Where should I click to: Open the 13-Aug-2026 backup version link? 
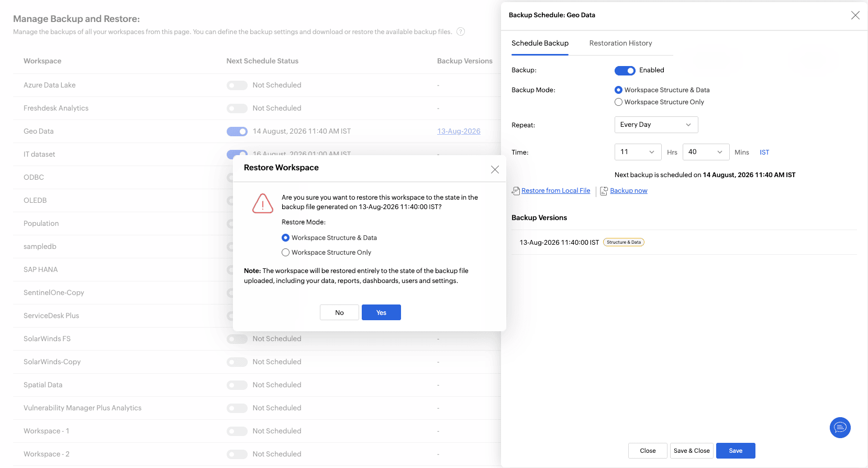point(459,132)
